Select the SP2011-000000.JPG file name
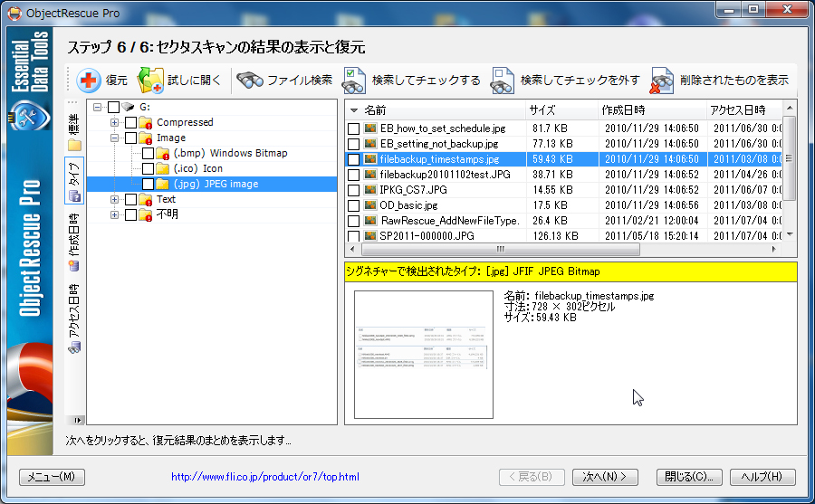Image resolution: width=815 pixels, height=504 pixels. click(427, 236)
